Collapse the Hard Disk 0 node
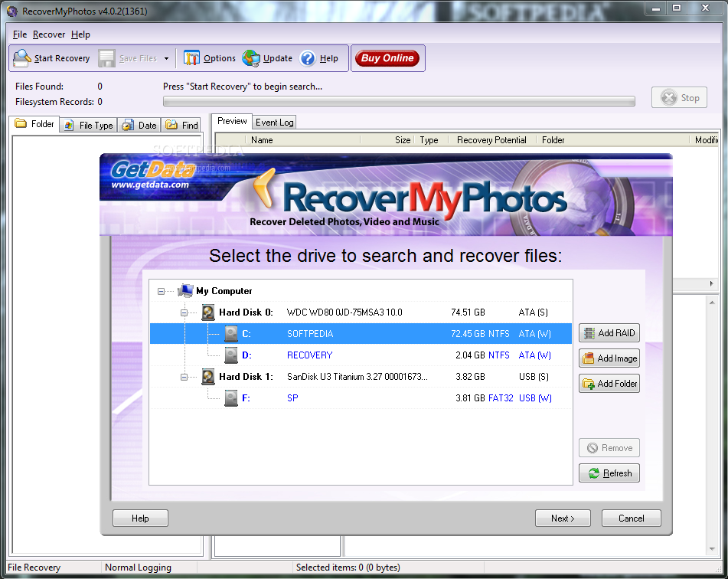This screenshot has width=728, height=579. (184, 312)
